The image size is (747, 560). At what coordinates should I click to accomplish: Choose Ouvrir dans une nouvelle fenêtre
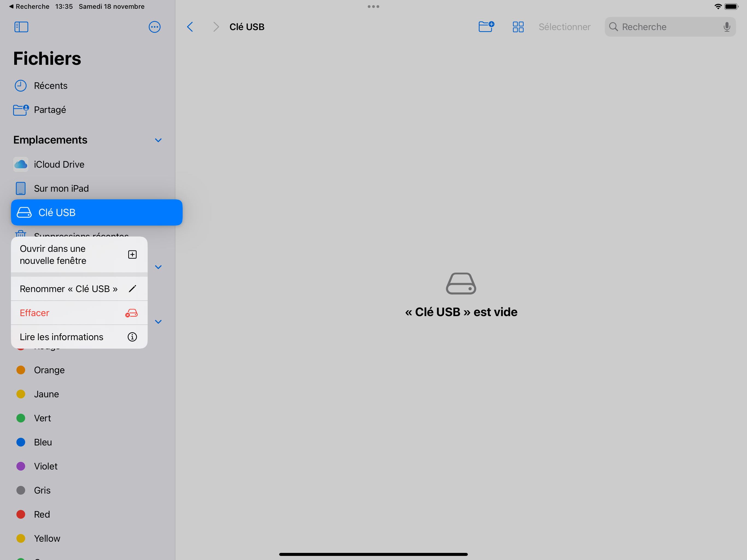click(79, 255)
